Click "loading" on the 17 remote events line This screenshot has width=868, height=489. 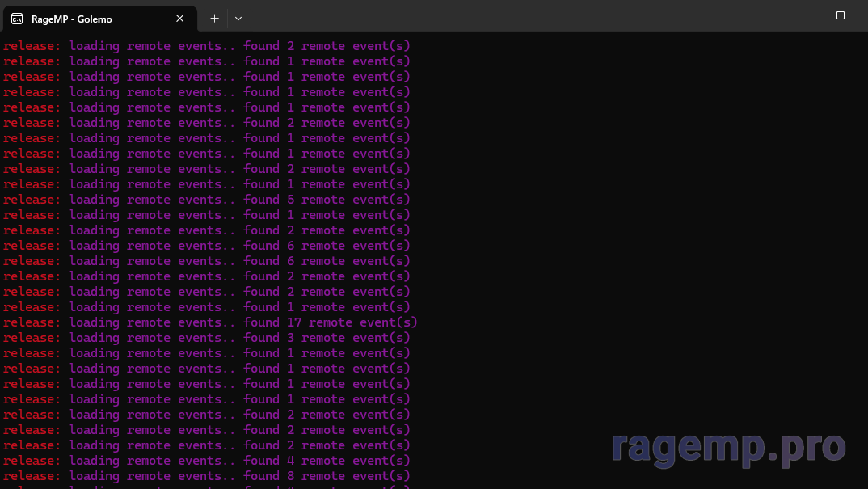pos(94,322)
